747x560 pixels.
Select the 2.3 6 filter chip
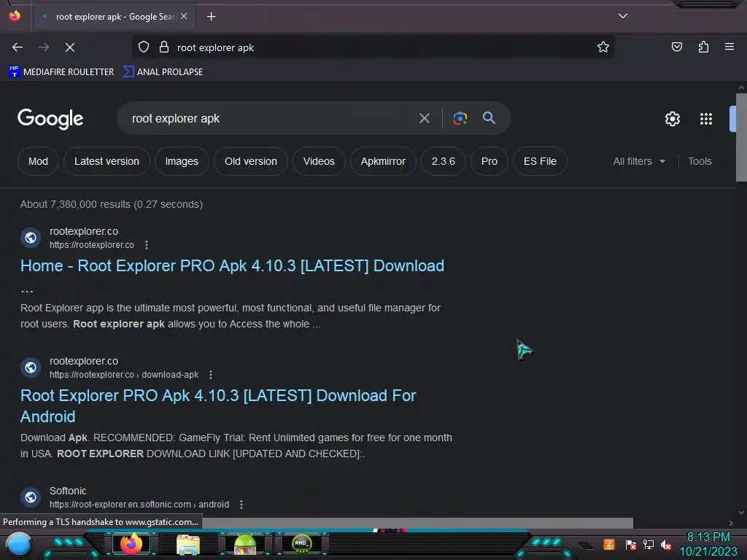point(443,161)
